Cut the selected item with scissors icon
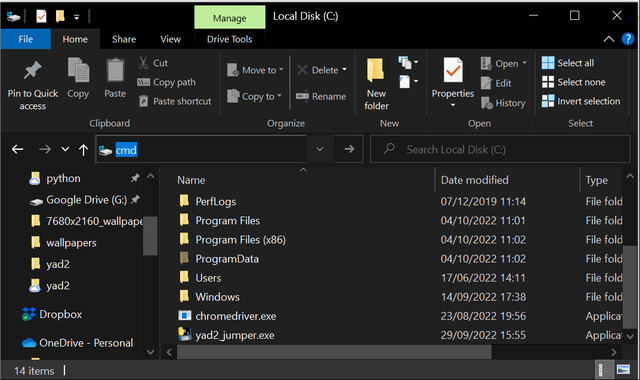The width and height of the screenshot is (640, 380). point(143,63)
